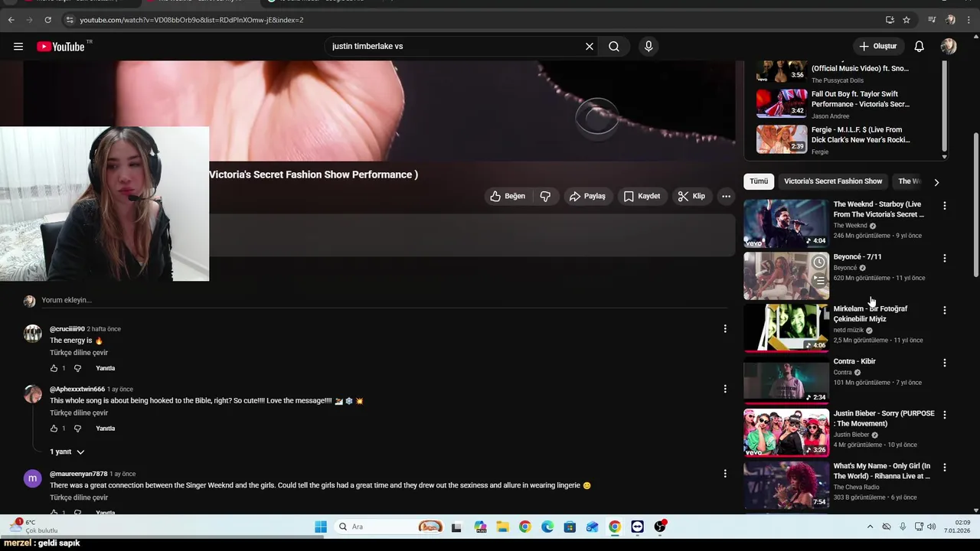Like the video with Beğen button
The image size is (980, 551).
[508, 197]
